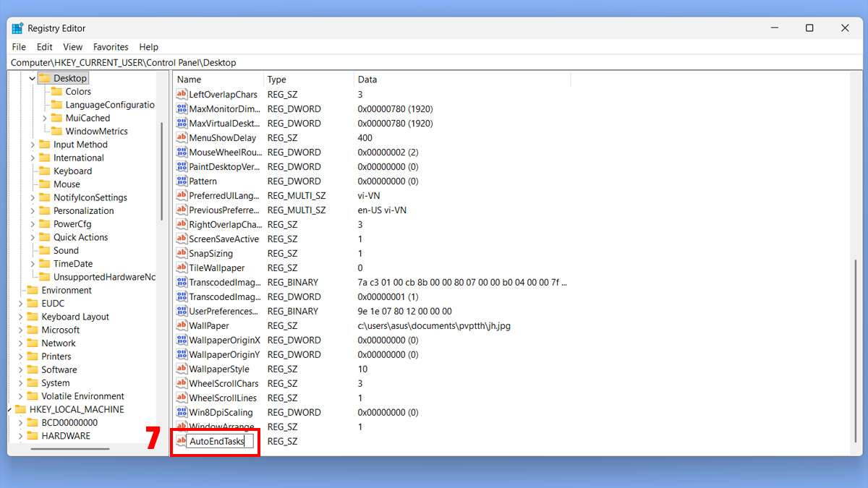The height and width of the screenshot is (488, 868).
Task: Click the Registry Editor tree pane vertical scrollbar
Action: (x=161, y=171)
